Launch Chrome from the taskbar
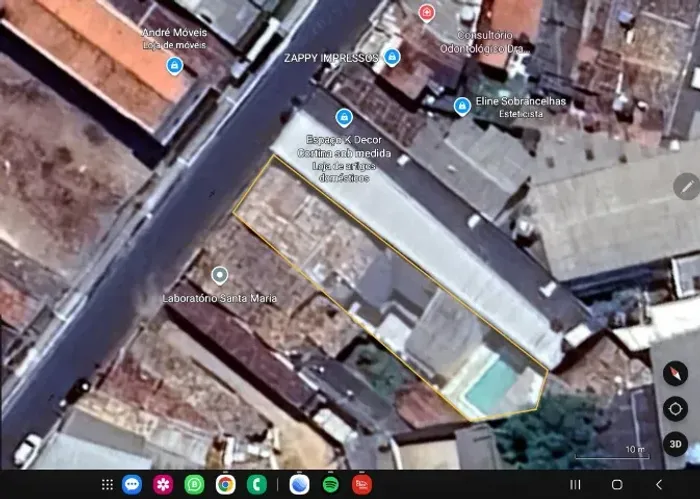The image size is (700, 499). click(225, 484)
